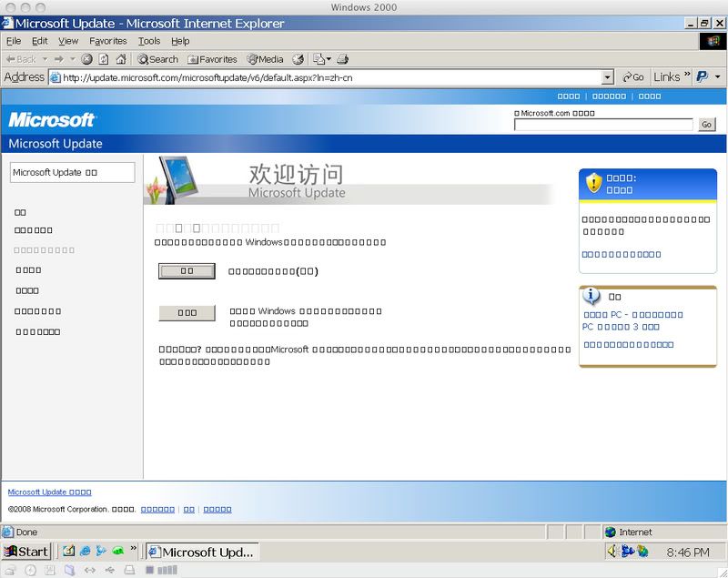Image resolution: width=728 pixels, height=578 pixels.
Task: Open the Media bar toolbar button
Action: (265, 59)
